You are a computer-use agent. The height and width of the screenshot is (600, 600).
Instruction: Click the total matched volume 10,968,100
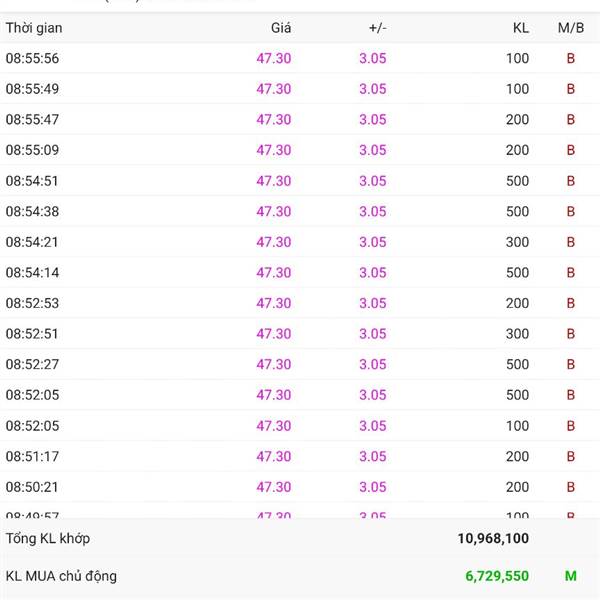click(493, 538)
